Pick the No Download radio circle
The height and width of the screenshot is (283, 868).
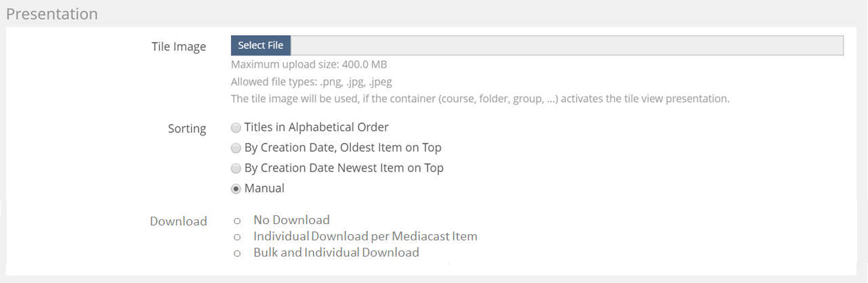click(237, 221)
